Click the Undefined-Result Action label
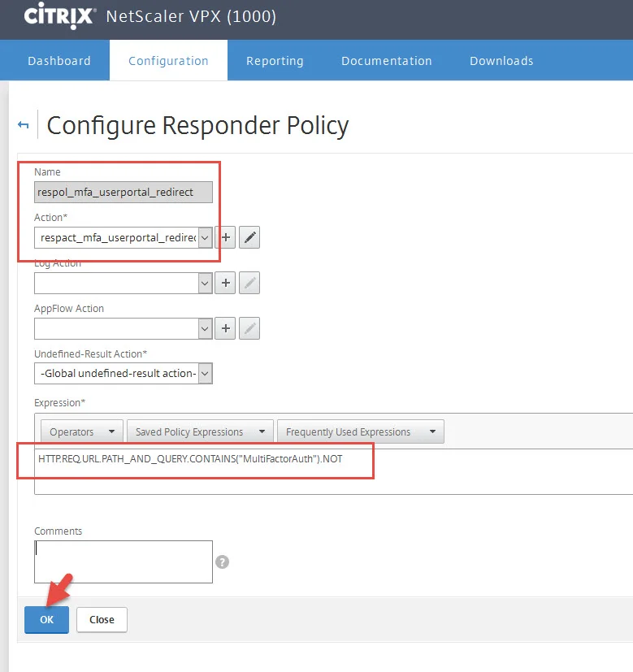Viewport: 633px width, 672px height. [90, 354]
